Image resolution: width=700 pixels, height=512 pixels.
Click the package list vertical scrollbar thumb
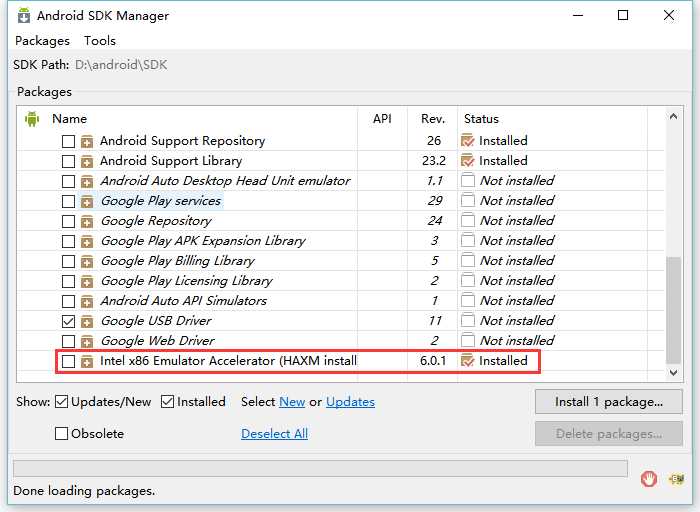pyautogui.click(x=674, y=310)
